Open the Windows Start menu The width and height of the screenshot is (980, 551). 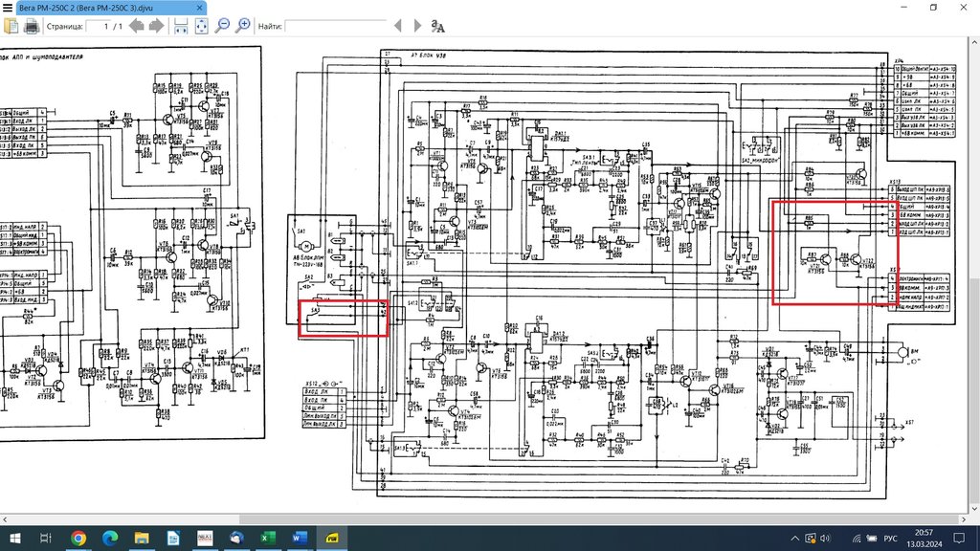tap(14, 538)
